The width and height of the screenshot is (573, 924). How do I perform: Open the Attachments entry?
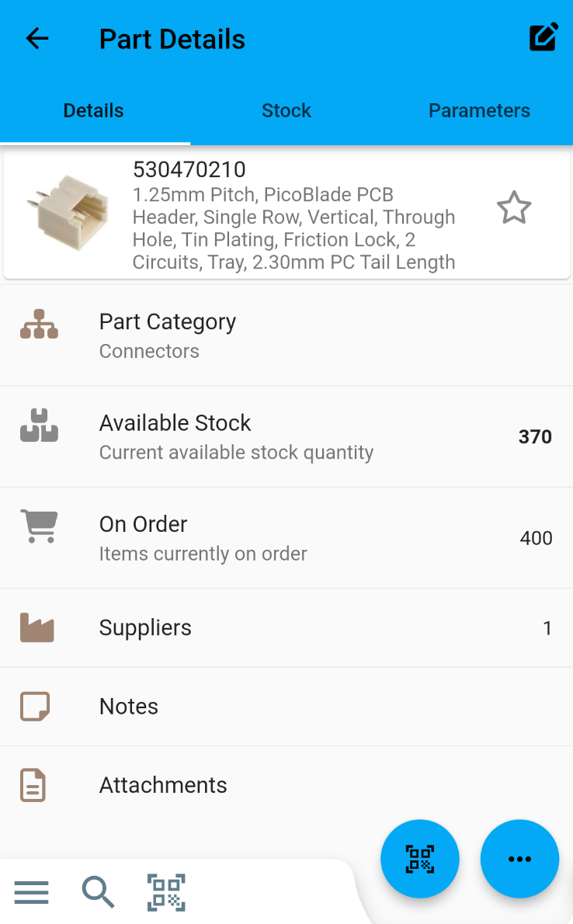click(286, 785)
